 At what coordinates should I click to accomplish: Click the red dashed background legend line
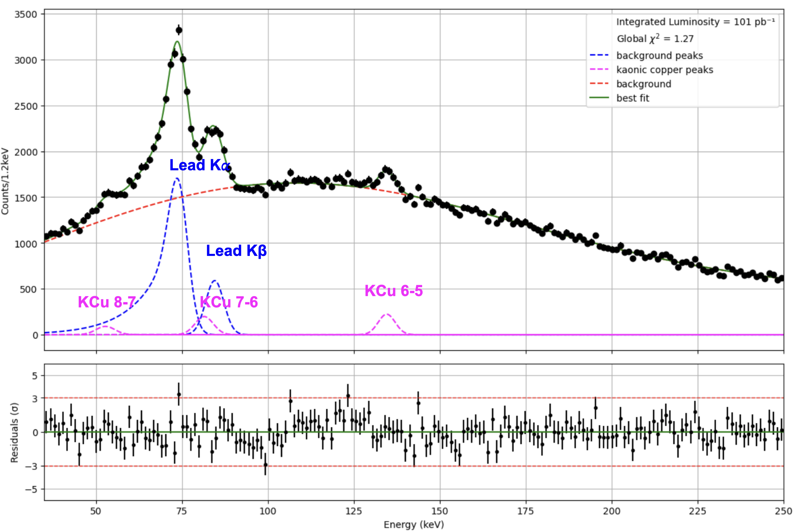[599, 83]
